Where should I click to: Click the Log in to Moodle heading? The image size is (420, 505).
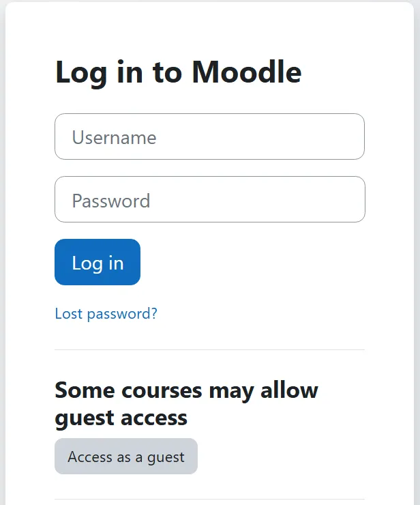(178, 72)
